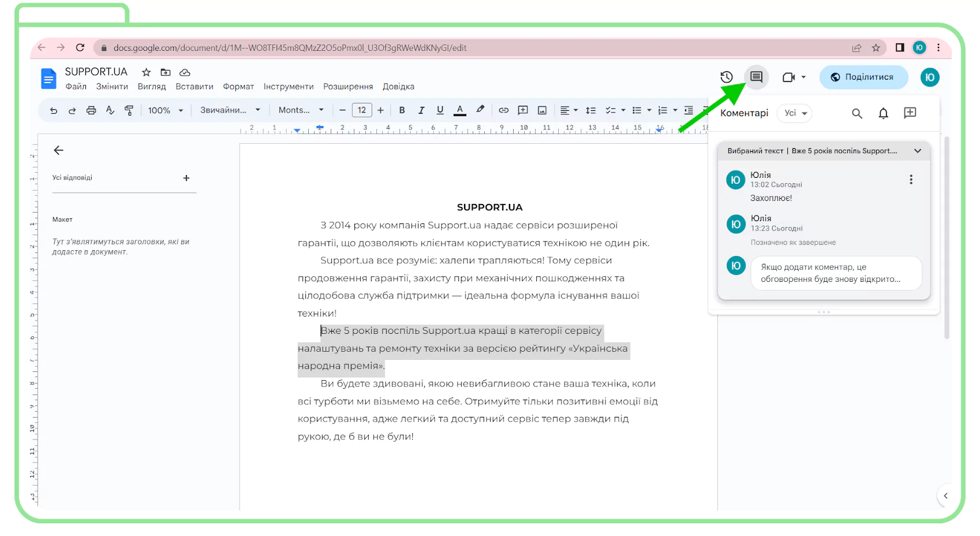
Task: Select the paint format roller tool
Action: click(129, 110)
